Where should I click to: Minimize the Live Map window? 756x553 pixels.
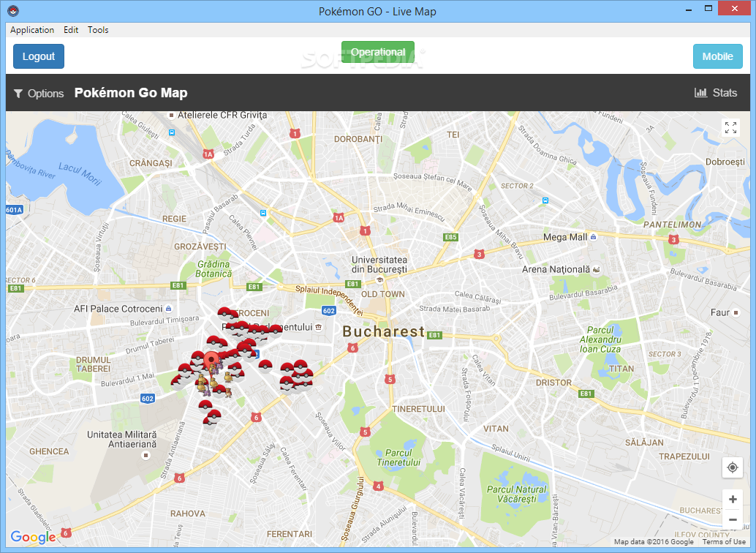click(689, 10)
